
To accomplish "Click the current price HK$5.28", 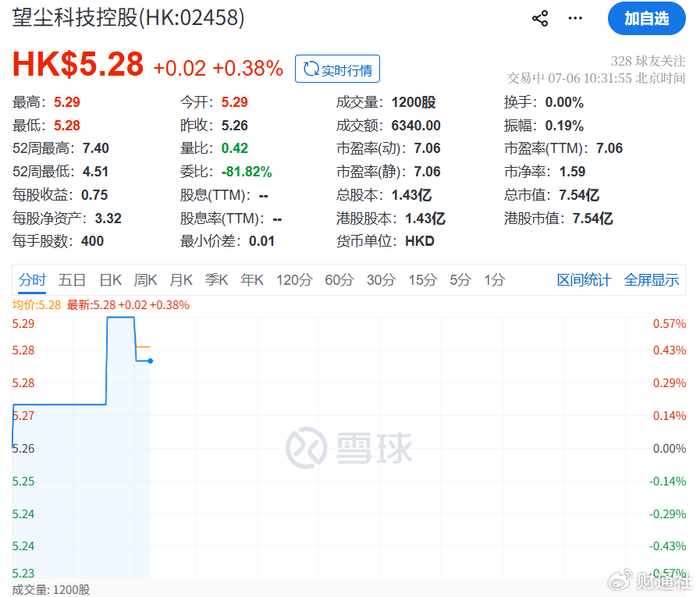I will point(78,64).
